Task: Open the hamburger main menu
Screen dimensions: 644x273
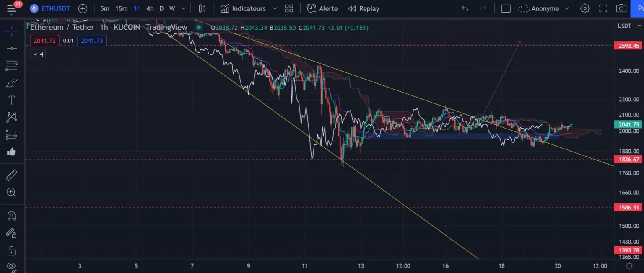Action: (11, 8)
